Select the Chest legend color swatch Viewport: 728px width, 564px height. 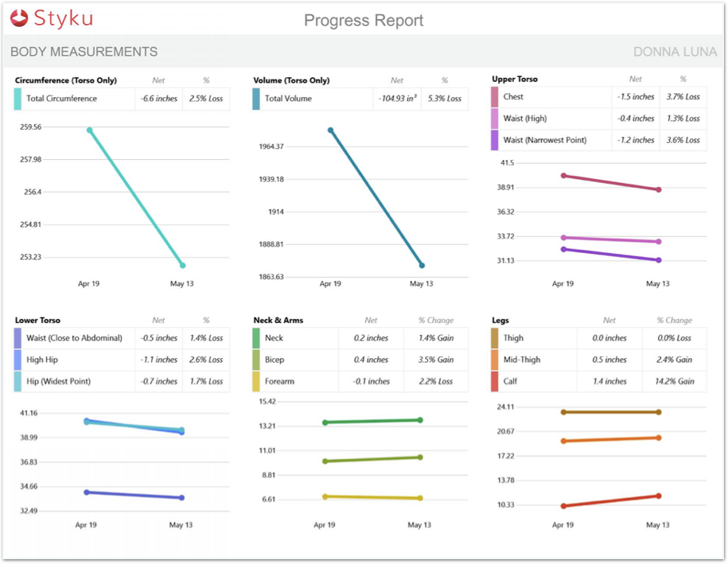click(494, 96)
